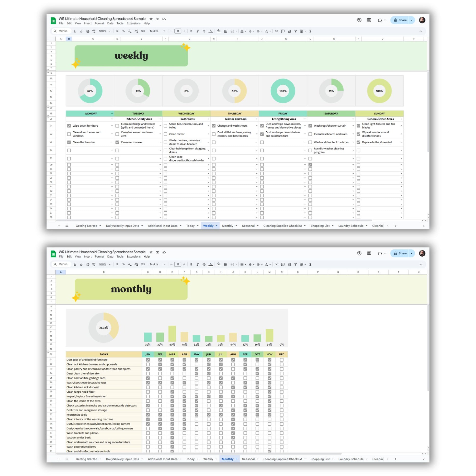Toggle DEC checkbox for 'Dust tops of and behind furniture'
This screenshot has height=476, width=476.
tap(282, 360)
